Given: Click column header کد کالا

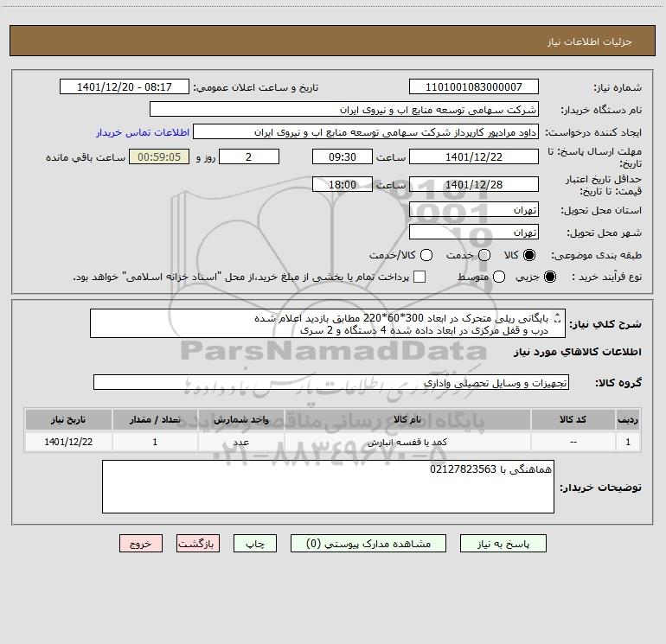Looking at the screenshot, I should click(x=573, y=419).
